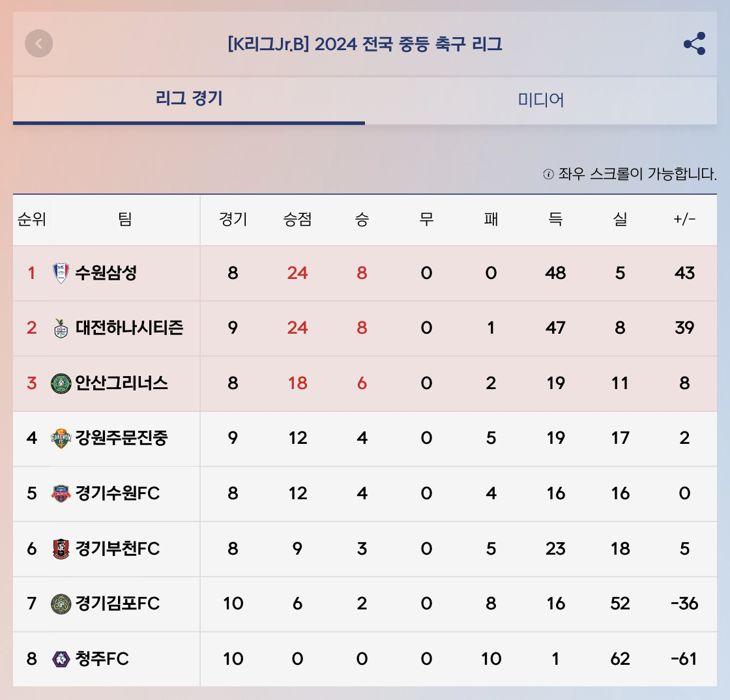This screenshot has height=700, width=730.
Task: Open the 대전하나시티즌 team name link
Action: tap(129, 328)
